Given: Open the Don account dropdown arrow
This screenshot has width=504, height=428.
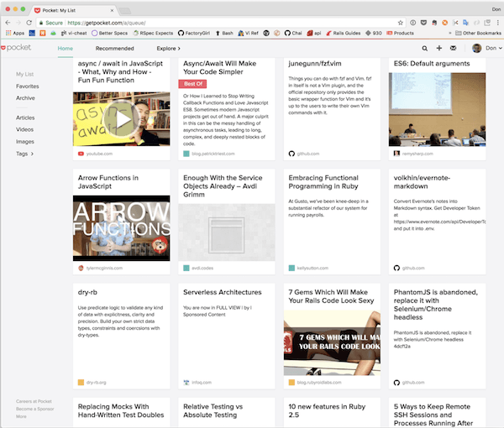Looking at the screenshot, I should click(500, 48).
